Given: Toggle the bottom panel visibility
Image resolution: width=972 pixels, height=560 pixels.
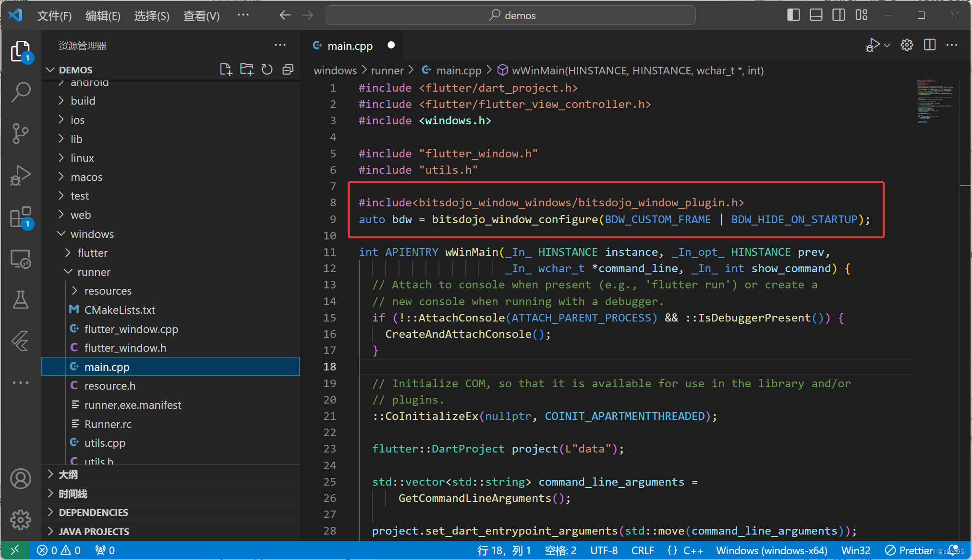Looking at the screenshot, I should [816, 14].
